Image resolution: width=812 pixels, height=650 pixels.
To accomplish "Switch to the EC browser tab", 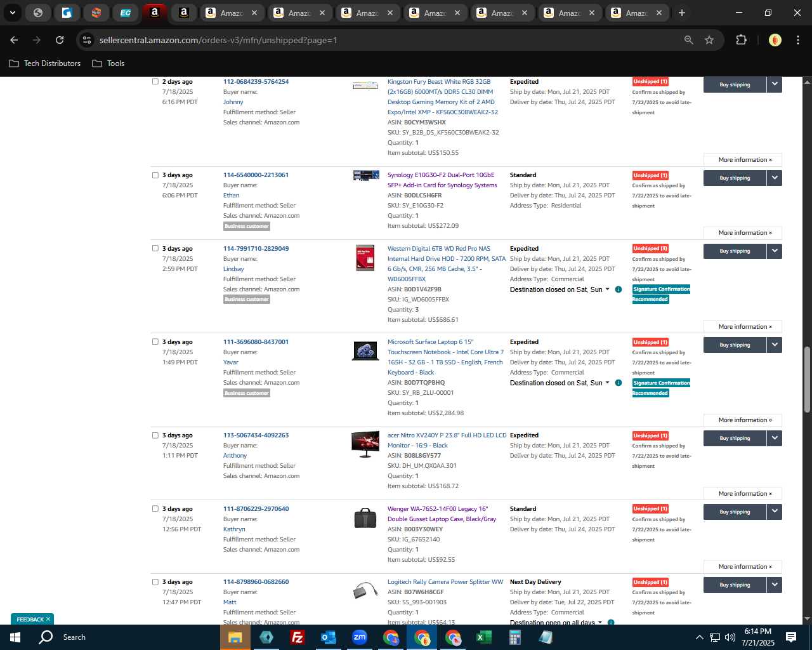I will pos(126,13).
